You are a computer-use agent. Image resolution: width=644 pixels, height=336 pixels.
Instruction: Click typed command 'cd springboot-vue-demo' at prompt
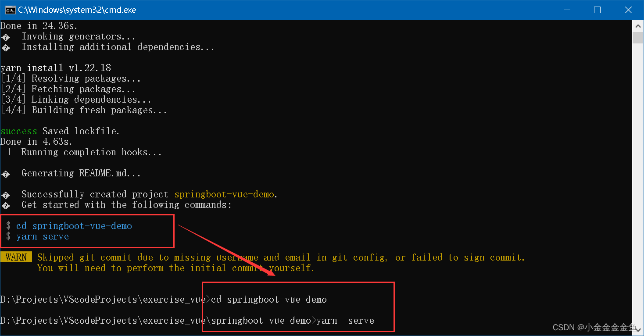pyautogui.click(x=269, y=300)
